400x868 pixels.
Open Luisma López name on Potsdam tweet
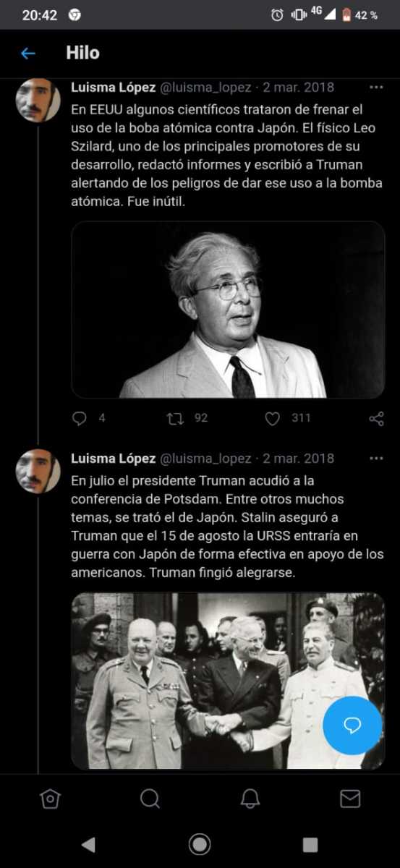coord(114,459)
